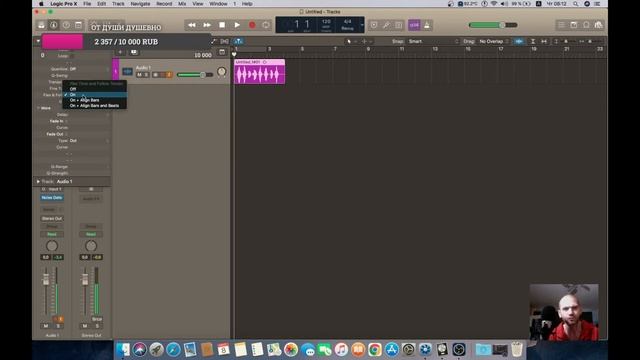Screen dimensions: 640x360
Task: Click the Noise Gate plugin slot
Action: tap(52, 198)
